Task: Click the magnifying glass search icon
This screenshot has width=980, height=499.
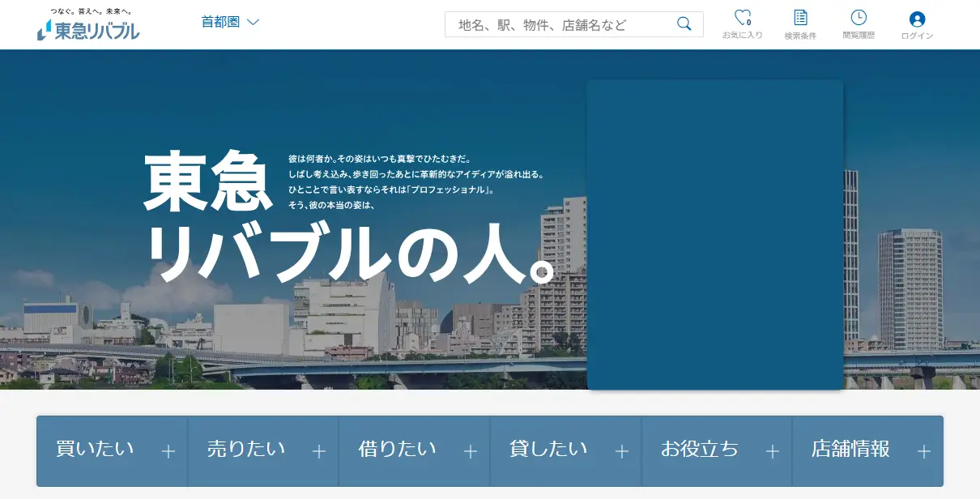Action: (684, 24)
